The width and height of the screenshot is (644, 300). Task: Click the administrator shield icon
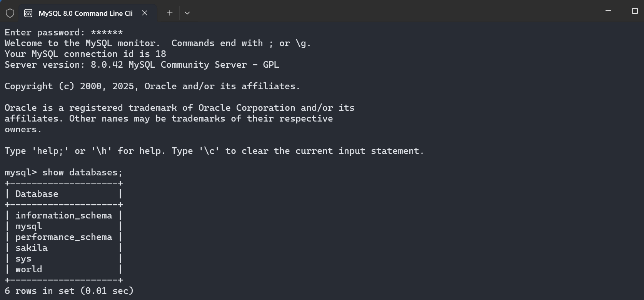point(10,13)
